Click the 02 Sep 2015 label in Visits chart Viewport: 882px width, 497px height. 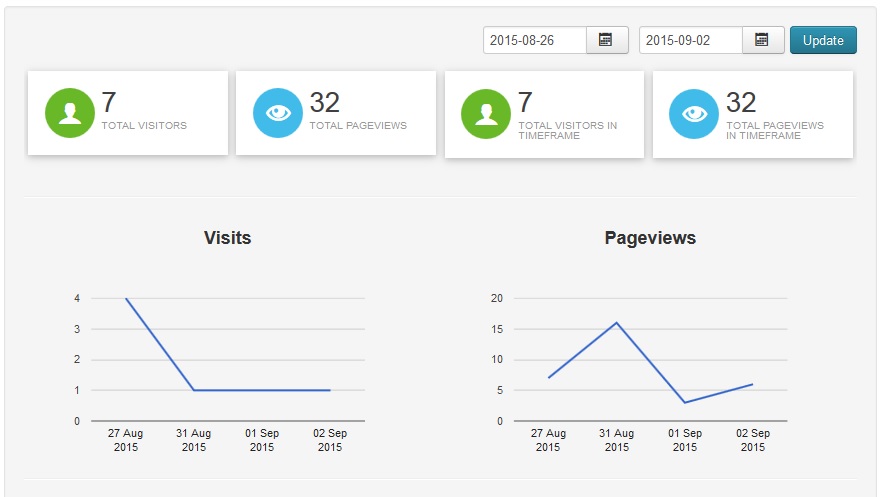click(x=330, y=440)
